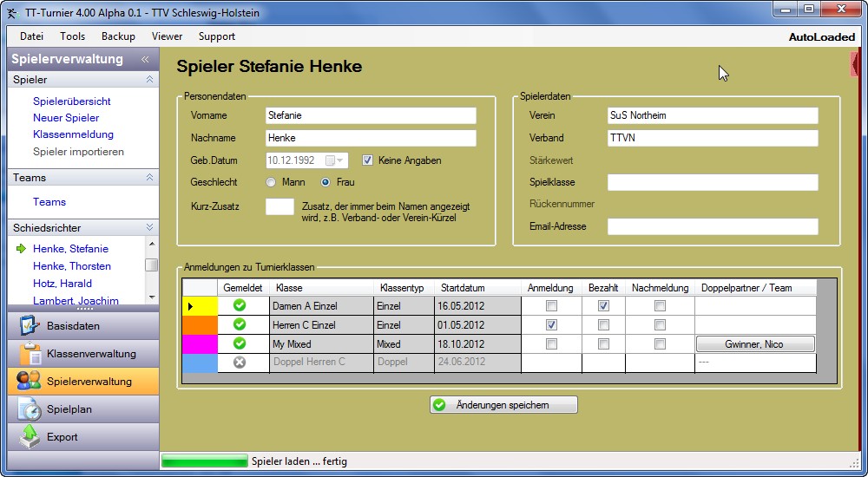Open the Neuer Spieler link

tap(66, 118)
